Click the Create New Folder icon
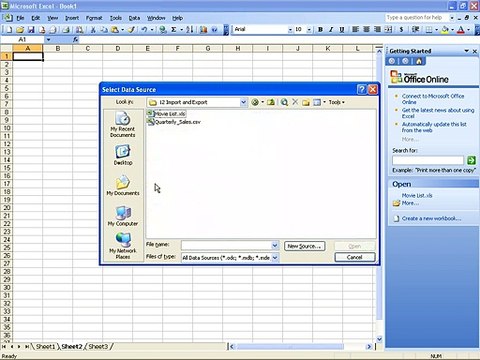The height and width of the screenshot is (360, 480). pos(306,102)
